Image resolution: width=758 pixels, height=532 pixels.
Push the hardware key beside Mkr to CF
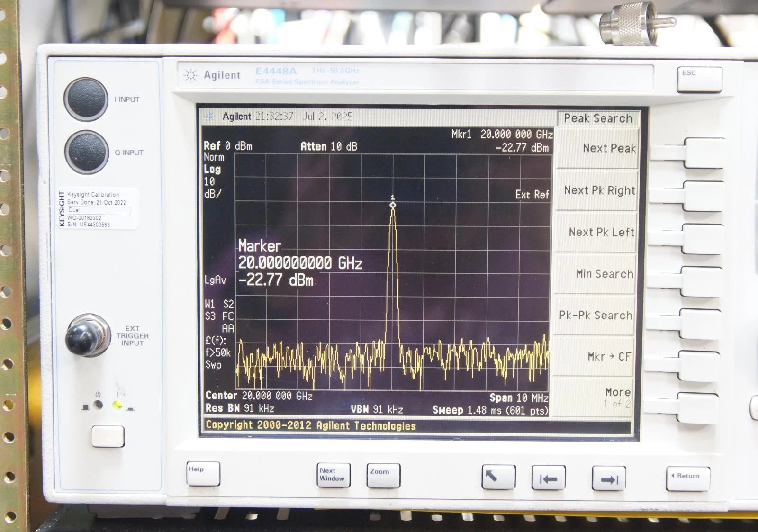coord(700,365)
